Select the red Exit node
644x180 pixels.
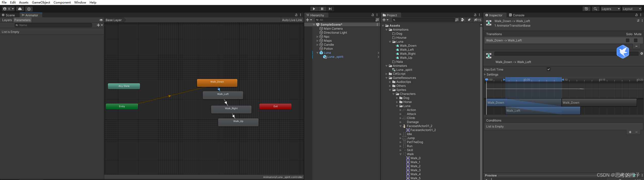(275, 106)
